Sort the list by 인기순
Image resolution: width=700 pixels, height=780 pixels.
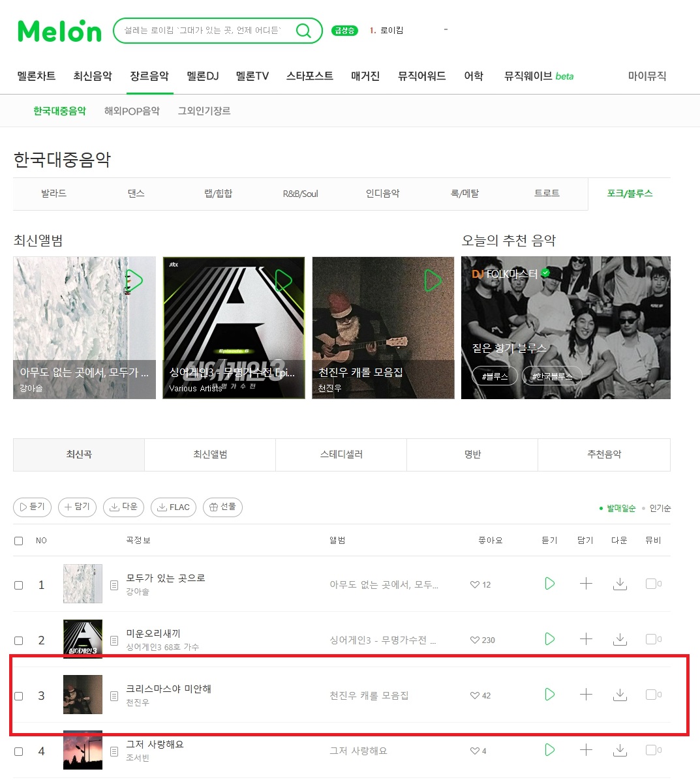[x=660, y=509]
